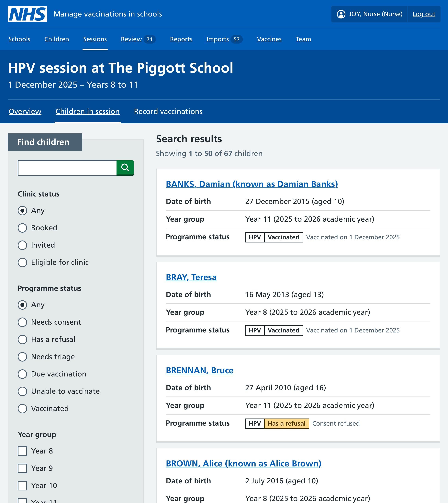Switch to Children in session tab

coord(87,111)
